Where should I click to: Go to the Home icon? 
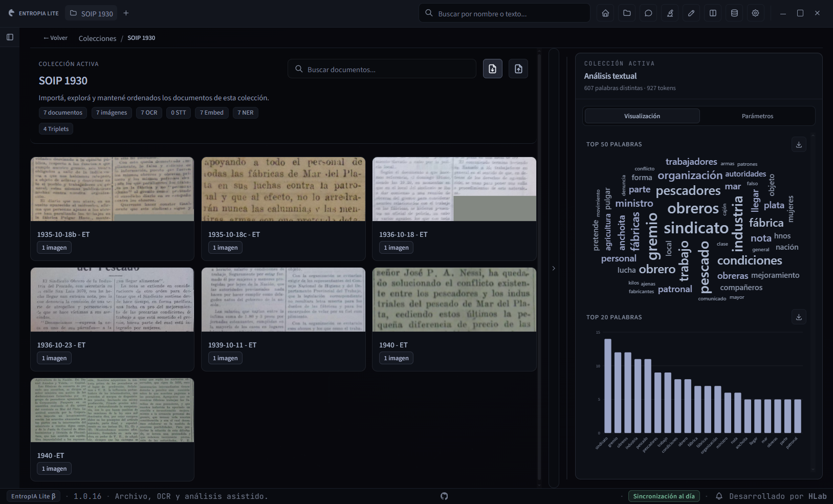[605, 13]
